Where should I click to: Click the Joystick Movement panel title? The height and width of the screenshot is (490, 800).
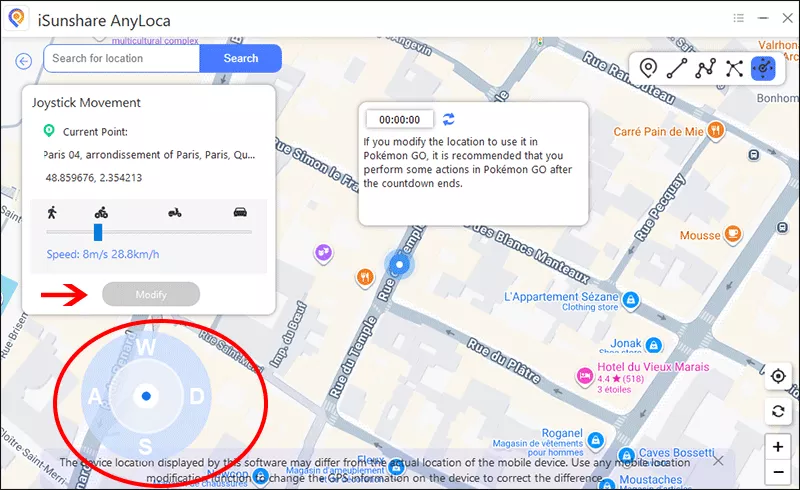[86, 103]
